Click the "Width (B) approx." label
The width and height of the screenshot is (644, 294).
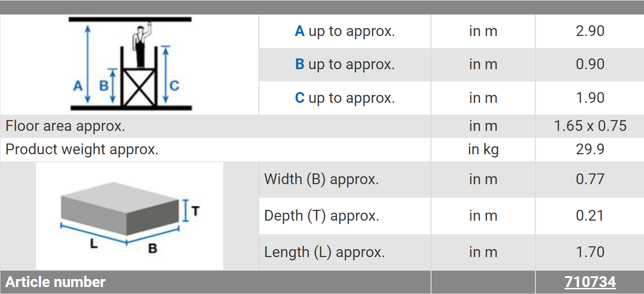(x=321, y=179)
